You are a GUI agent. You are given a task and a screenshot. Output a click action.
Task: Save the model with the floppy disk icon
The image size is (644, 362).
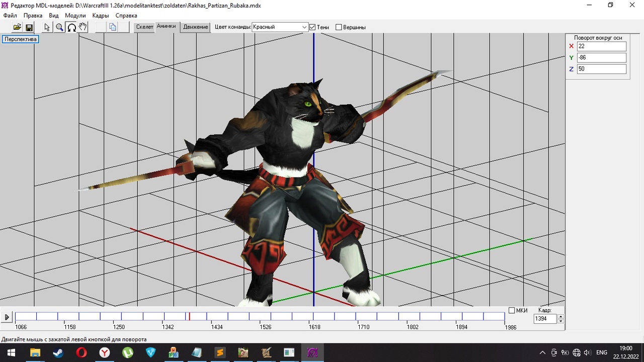pos(29,27)
